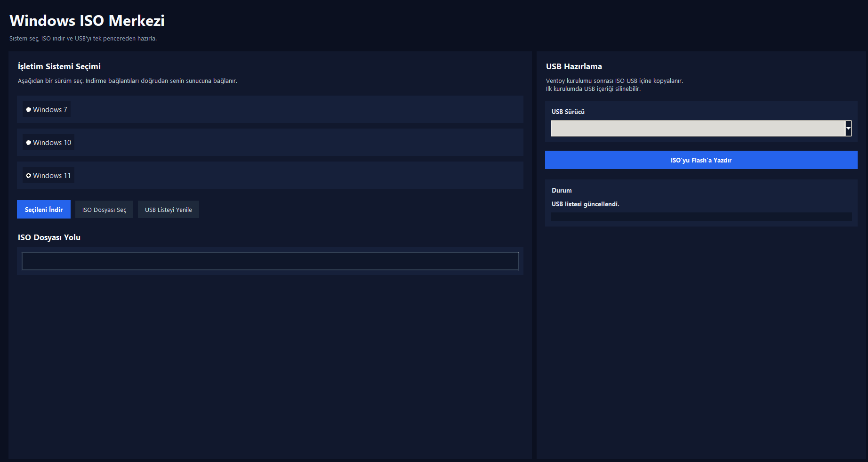Image resolution: width=868 pixels, height=462 pixels.
Task: Click the USB Hazırlama heading
Action: coord(574,66)
